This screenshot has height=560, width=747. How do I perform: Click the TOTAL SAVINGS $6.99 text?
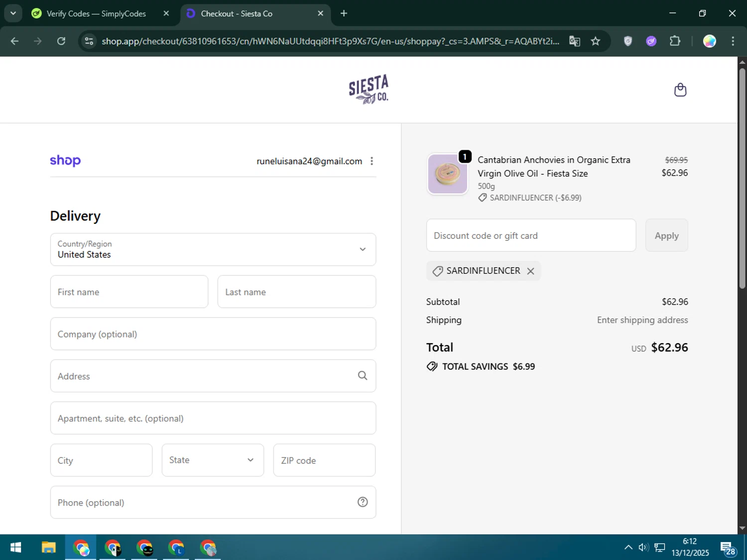point(489,366)
